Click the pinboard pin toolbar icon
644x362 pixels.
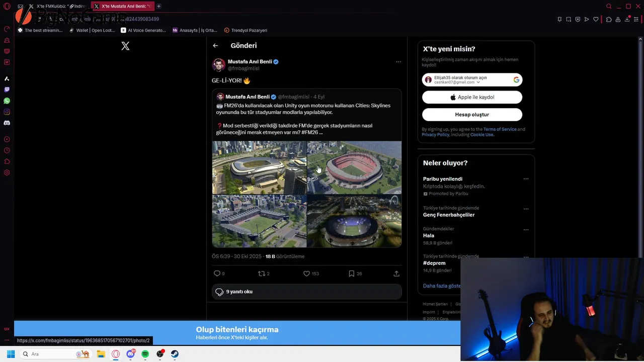click(559, 19)
